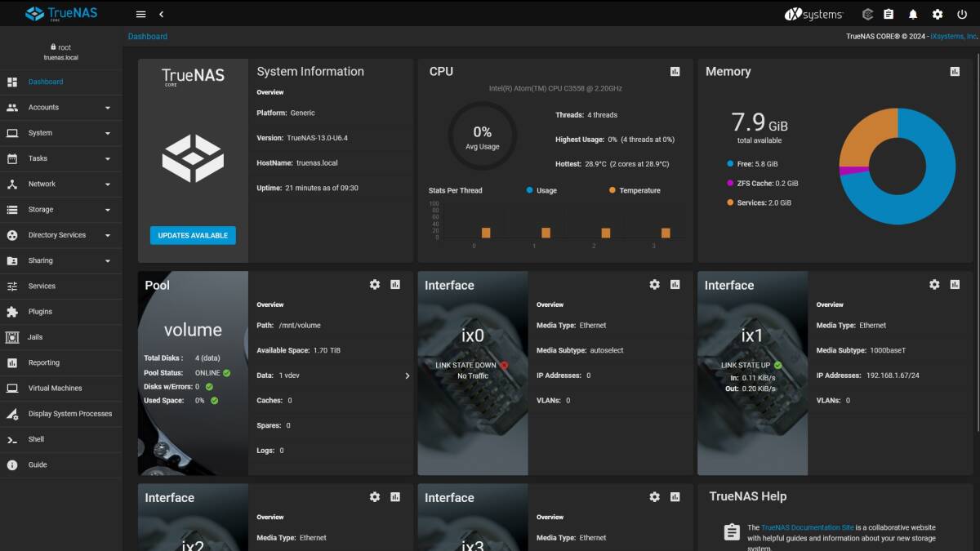Expand the Accounts menu
Image resolution: width=980 pixels, height=551 pixels.
(x=43, y=107)
